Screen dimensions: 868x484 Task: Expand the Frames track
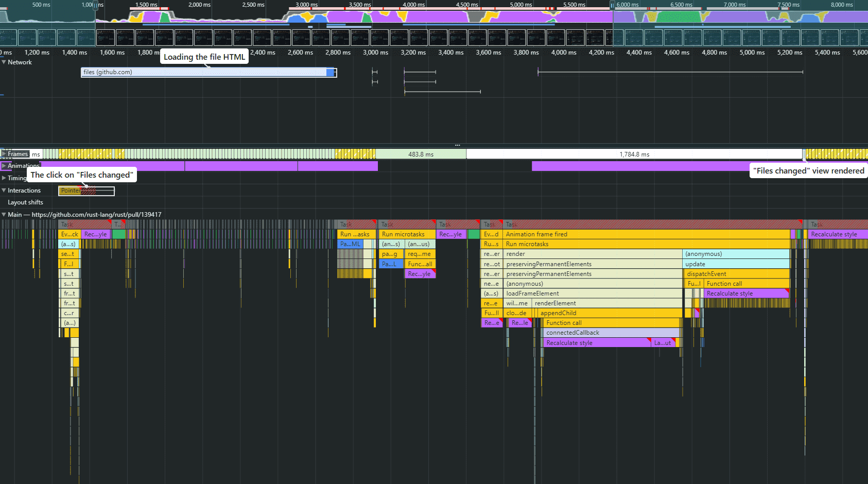5,153
